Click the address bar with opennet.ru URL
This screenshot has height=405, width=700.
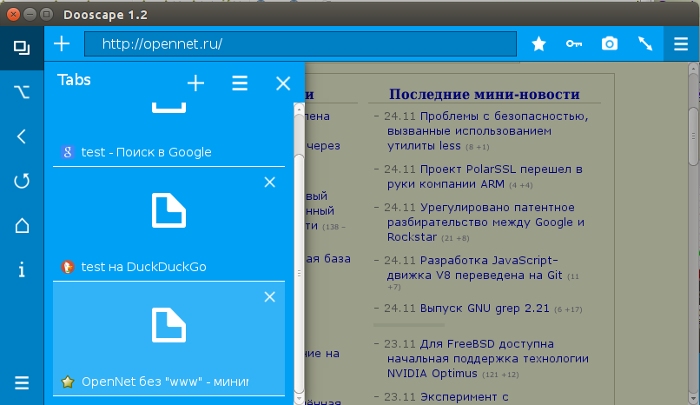[300, 44]
